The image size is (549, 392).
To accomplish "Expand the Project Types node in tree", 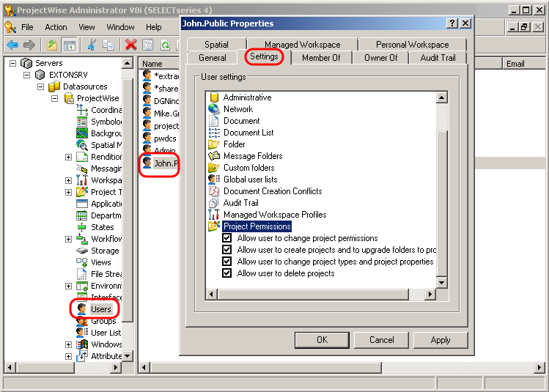I will [x=69, y=192].
